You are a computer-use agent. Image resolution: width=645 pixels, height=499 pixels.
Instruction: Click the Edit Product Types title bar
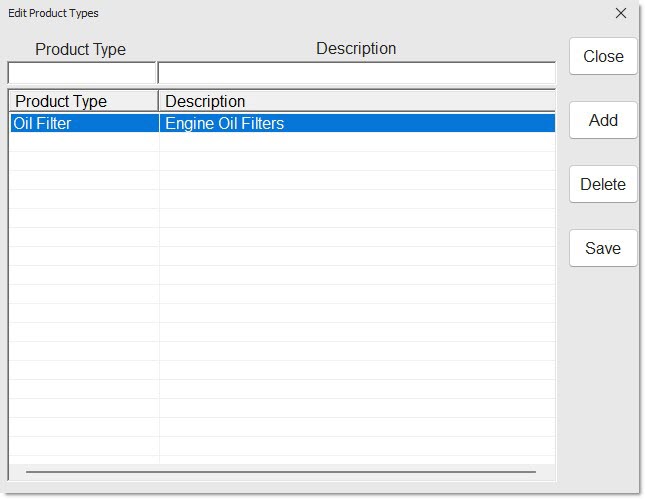pos(300,13)
